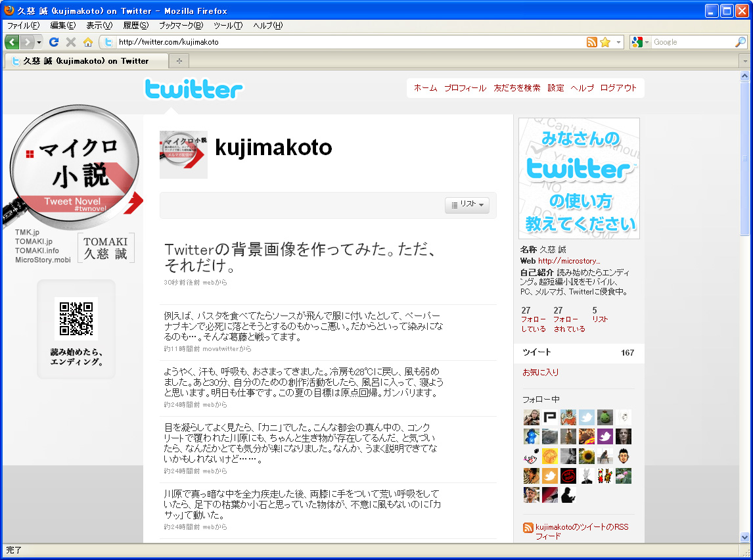Open the 5 リスト count link
753x560 pixels.
[x=600, y=315]
